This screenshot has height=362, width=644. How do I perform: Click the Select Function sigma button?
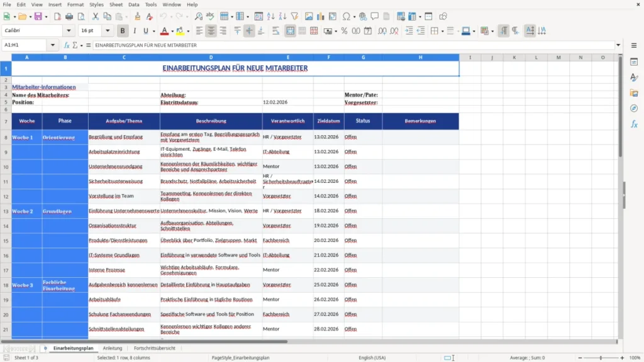75,45
